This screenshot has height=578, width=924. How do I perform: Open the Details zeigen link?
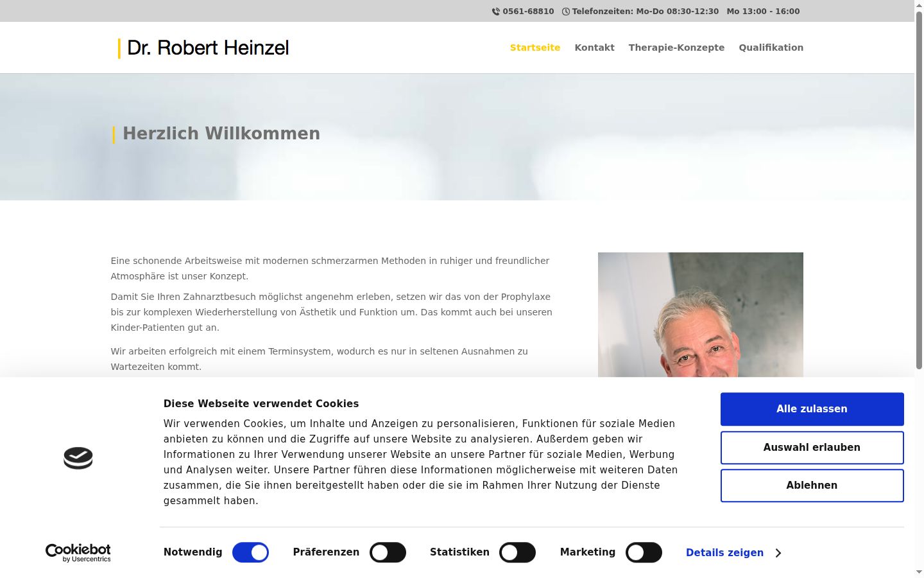724,553
